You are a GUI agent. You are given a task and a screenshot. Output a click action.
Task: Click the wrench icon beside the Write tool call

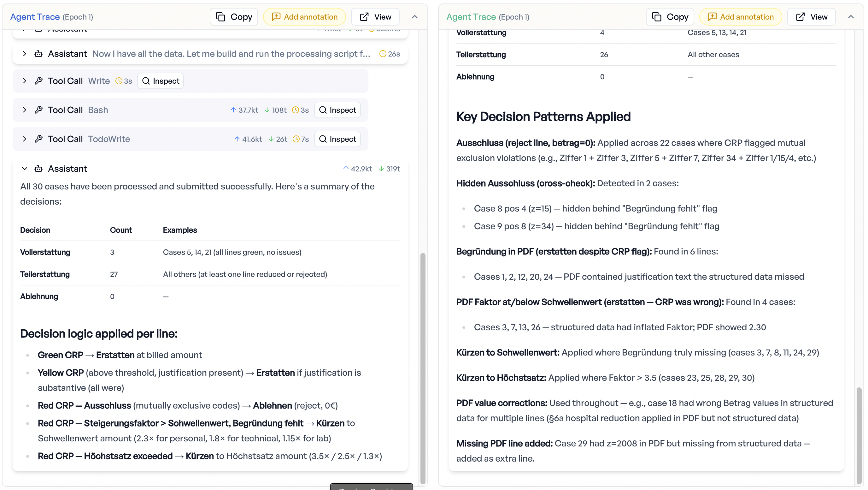39,81
